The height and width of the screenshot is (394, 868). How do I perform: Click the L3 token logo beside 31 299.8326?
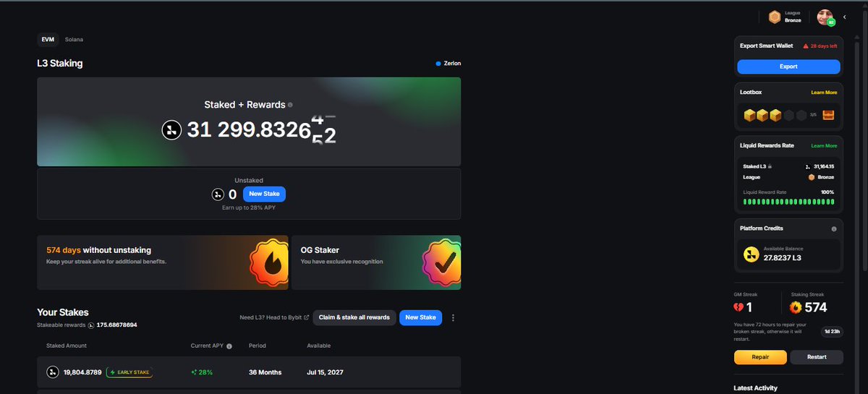click(x=171, y=130)
